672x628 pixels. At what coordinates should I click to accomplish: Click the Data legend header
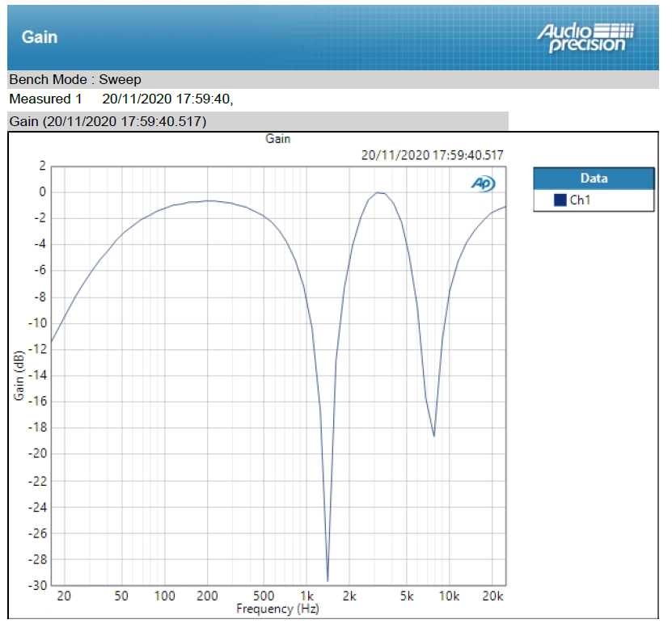point(594,178)
